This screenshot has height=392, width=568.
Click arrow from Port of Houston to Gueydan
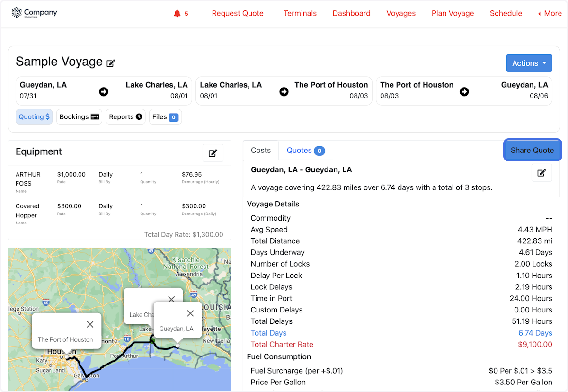[x=464, y=92]
